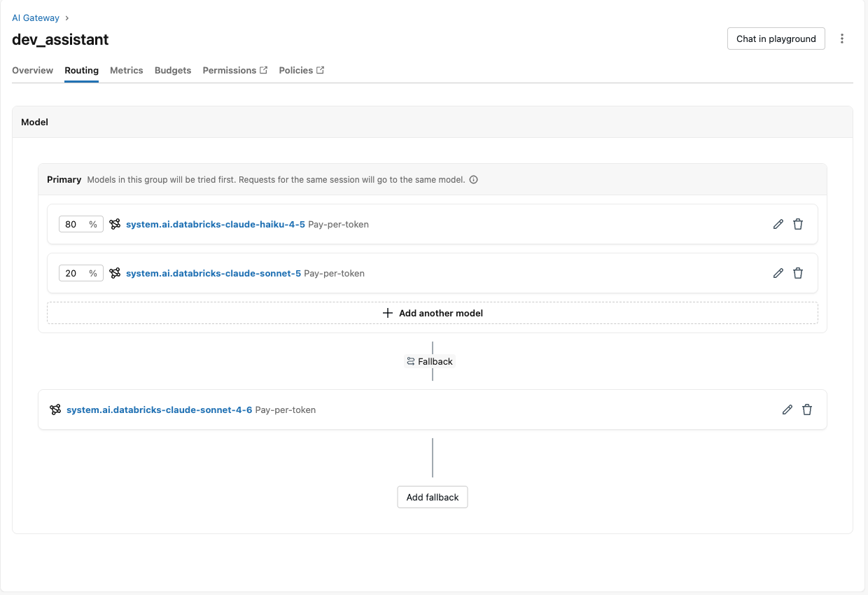Image resolution: width=868 pixels, height=595 pixels.
Task: Click the external link icon on Permissions
Action: 264,70
